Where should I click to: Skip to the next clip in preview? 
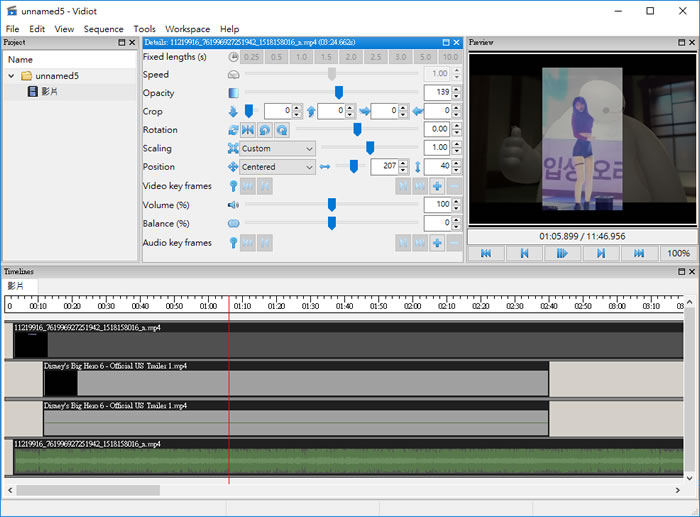point(601,254)
